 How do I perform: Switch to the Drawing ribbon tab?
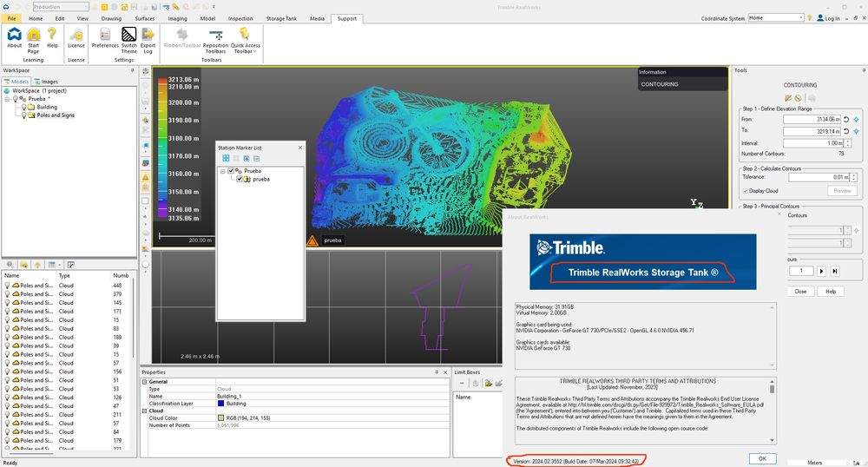(x=111, y=18)
